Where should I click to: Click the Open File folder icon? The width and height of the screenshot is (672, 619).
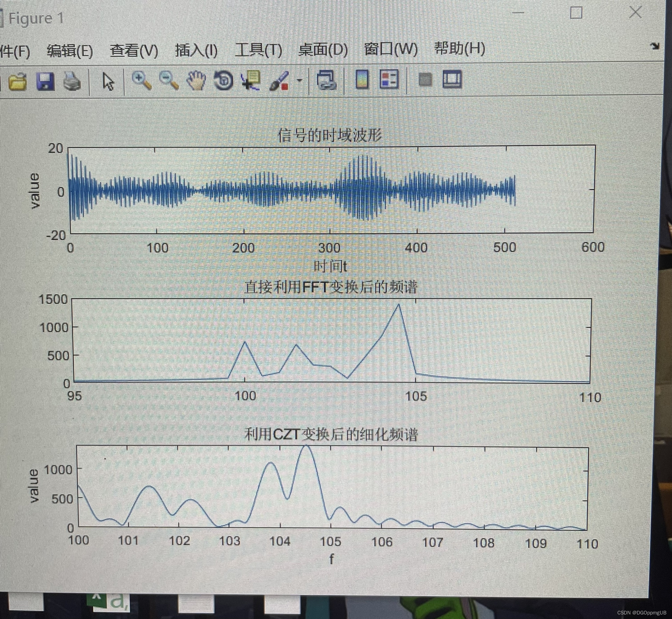(x=17, y=81)
